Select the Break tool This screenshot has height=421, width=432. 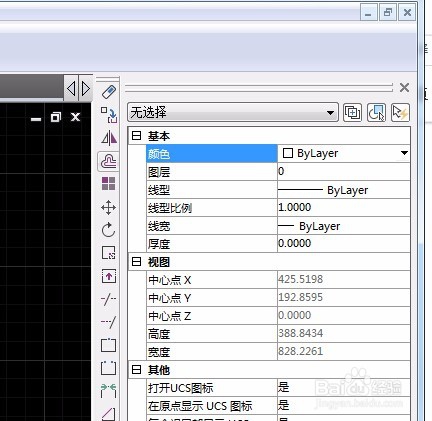point(109,368)
